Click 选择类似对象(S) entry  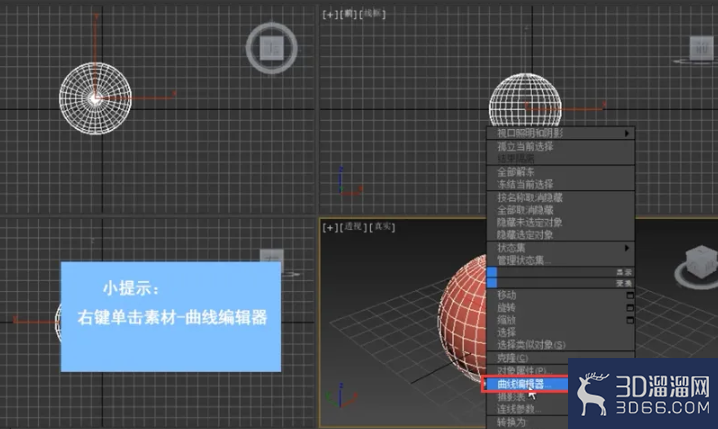click(531, 344)
